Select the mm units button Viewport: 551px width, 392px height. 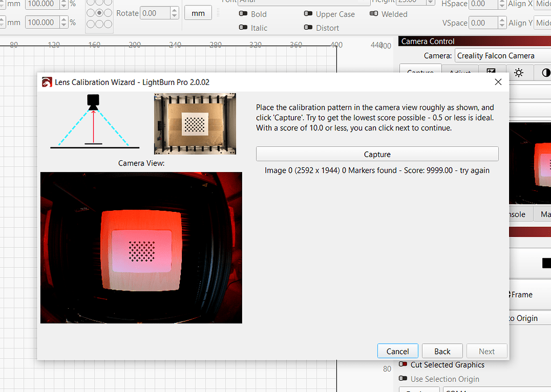point(197,12)
